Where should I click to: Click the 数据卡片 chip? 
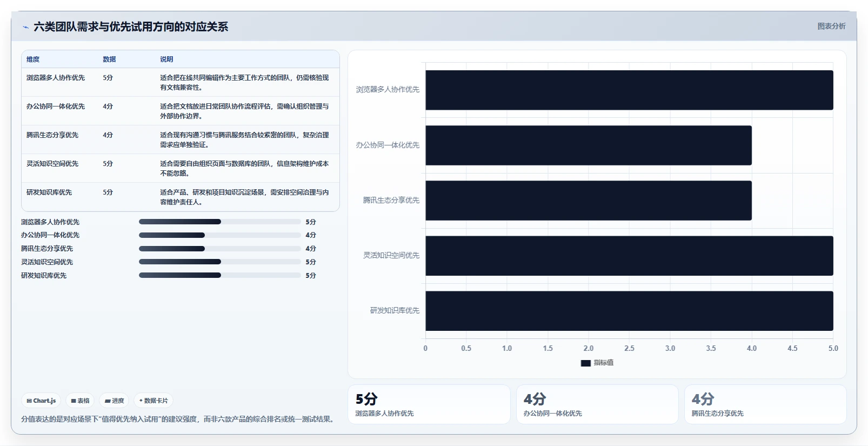(x=153, y=401)
